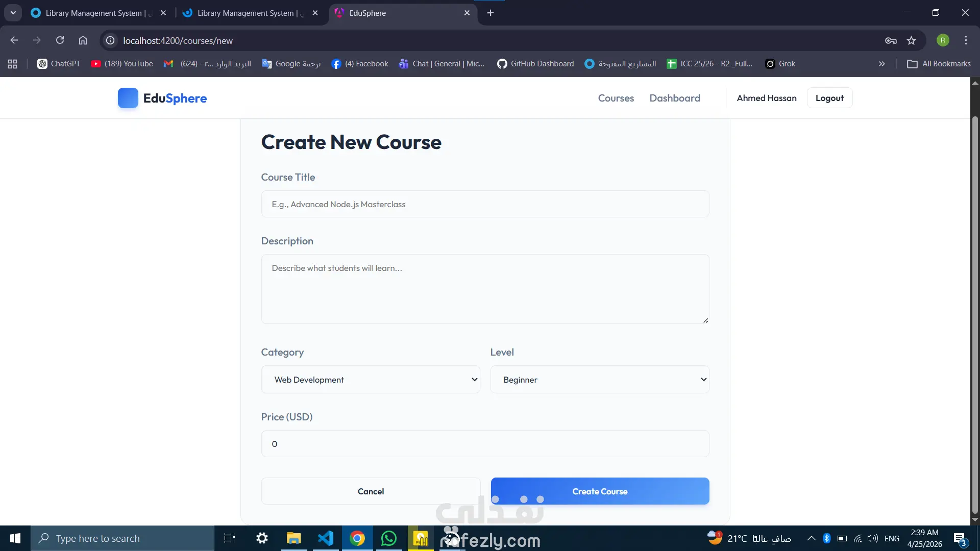Open the Microsoft Teams chat bookmark
Viewport: 980px width, 551px height.
[442, 64]
